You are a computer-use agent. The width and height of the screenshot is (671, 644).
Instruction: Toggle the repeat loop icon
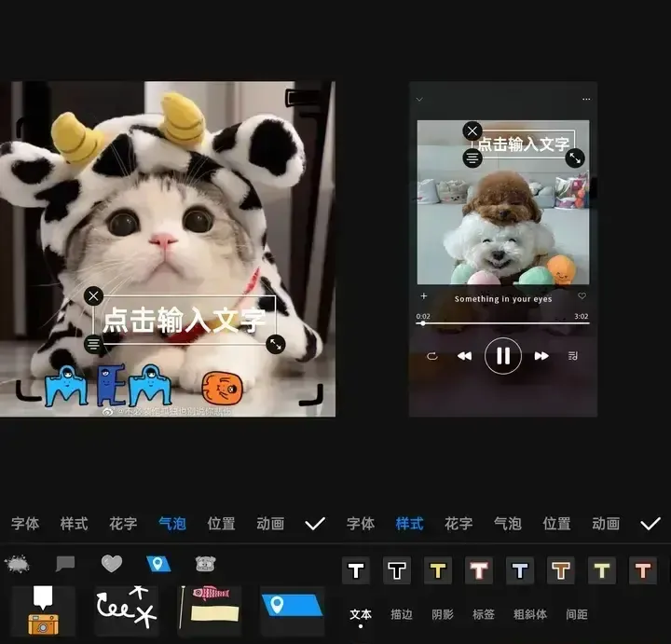(x=432, y=356)
